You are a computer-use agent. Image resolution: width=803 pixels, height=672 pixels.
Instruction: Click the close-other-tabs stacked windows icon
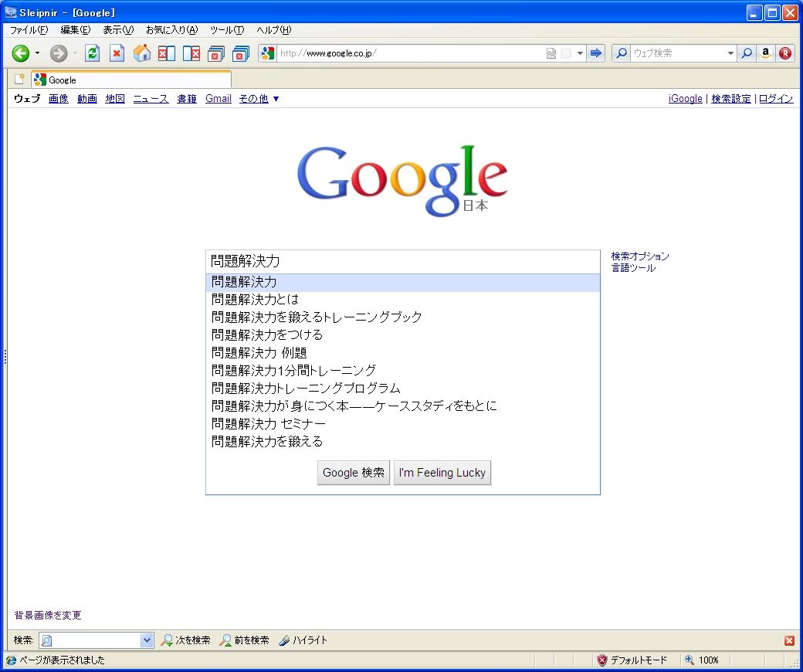(215, 53)
